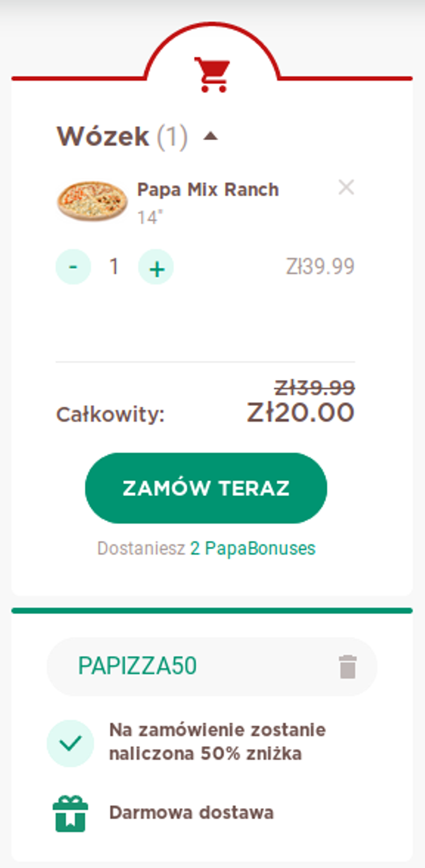Screen dimensions: 425x868
Task: Increase pizza quantity with plus button
Action: click(156, 267)
